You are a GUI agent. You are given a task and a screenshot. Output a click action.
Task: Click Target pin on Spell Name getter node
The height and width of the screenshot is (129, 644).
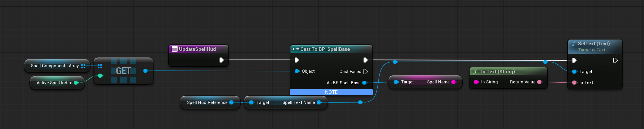(x=396, y=82)
